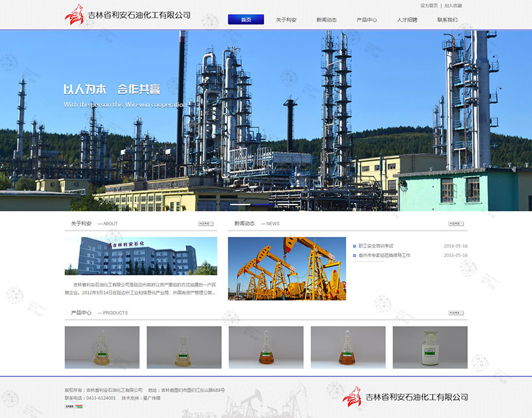Click 设为首页 link at top right
Viewport: 532px width, 418px height.
pyautogui.click(x=429, y=5)
